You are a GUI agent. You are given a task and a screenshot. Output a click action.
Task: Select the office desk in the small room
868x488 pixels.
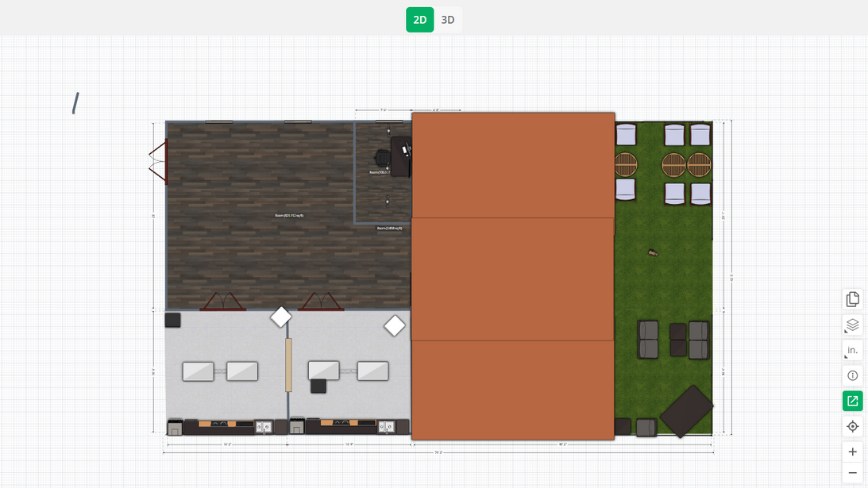(x=402, y=156)
